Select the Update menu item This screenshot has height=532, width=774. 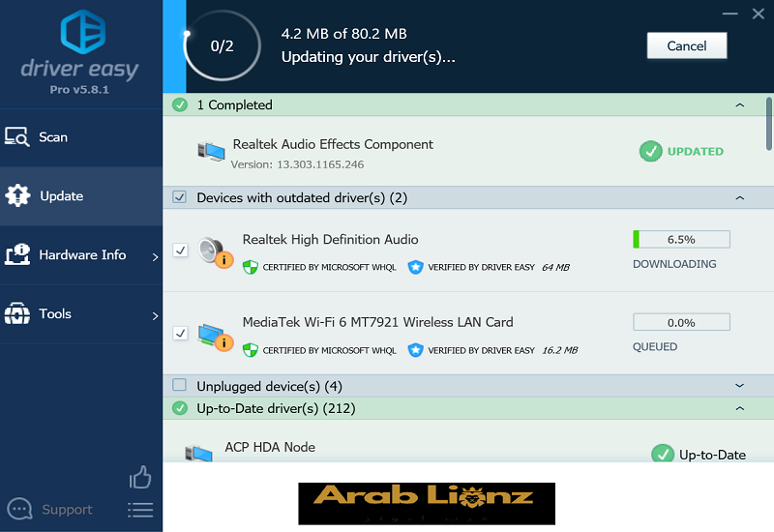(x=81, y=196)
